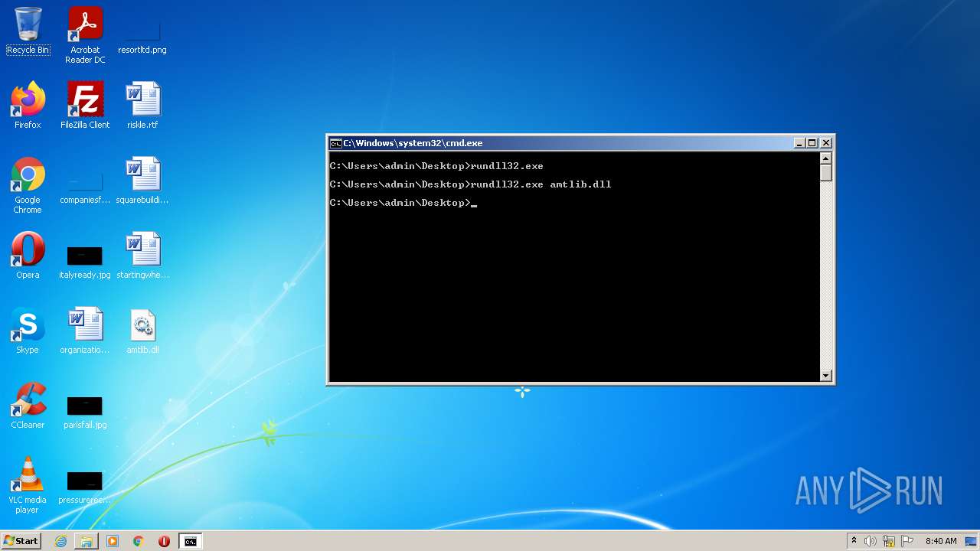Launch CCleaner desktop shortcut

[28, 406]
